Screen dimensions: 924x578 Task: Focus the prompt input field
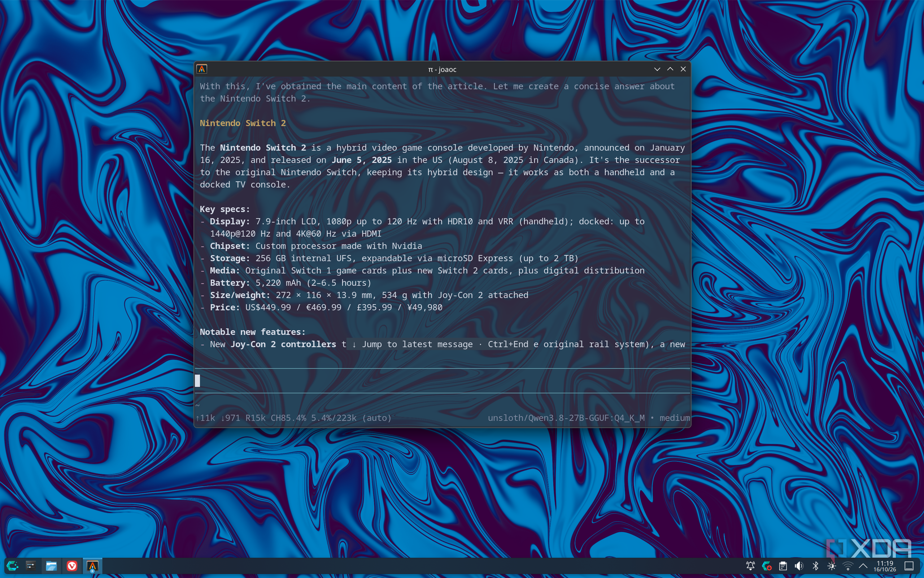click(442, 381)
